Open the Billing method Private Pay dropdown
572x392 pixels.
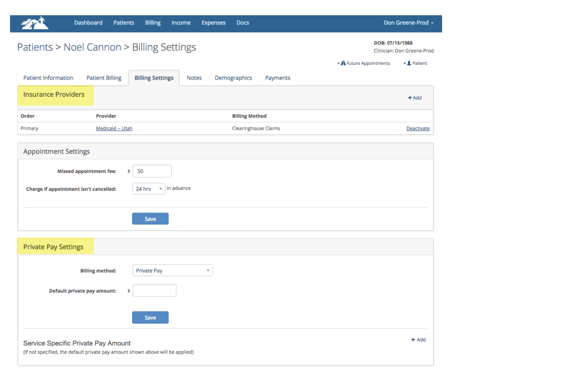173,270
